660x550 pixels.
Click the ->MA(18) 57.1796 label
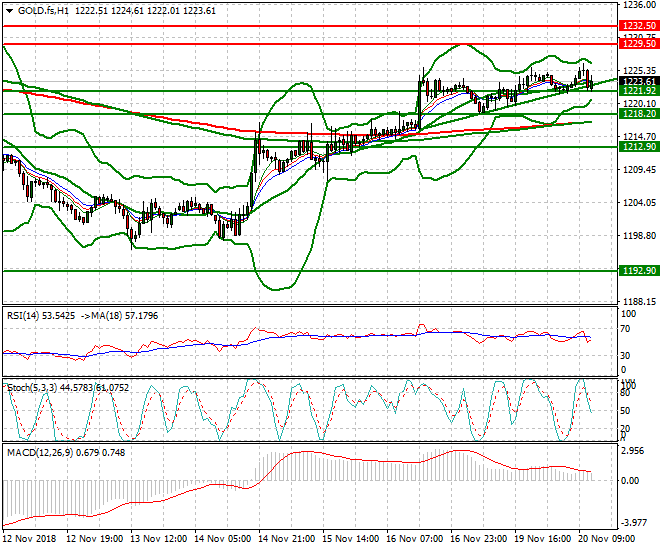119,316
